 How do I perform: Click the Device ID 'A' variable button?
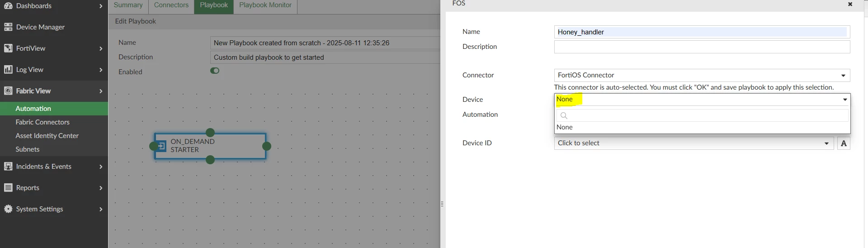[844, 143]
